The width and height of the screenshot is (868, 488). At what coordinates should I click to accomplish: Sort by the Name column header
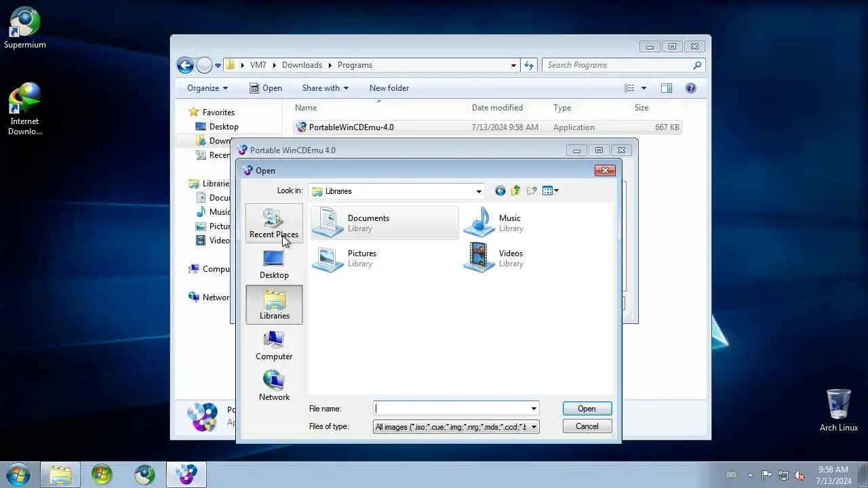380,108
